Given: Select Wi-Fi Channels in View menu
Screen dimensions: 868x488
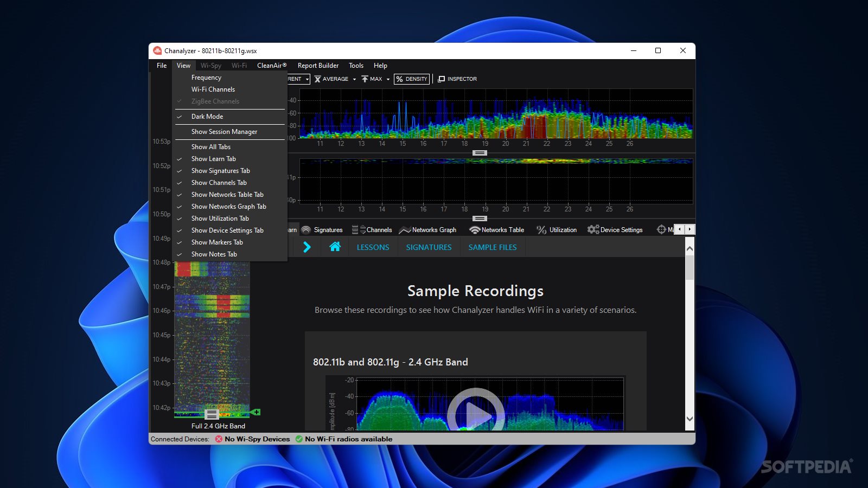Looking at the screenshot, I should tap(230, 89).
